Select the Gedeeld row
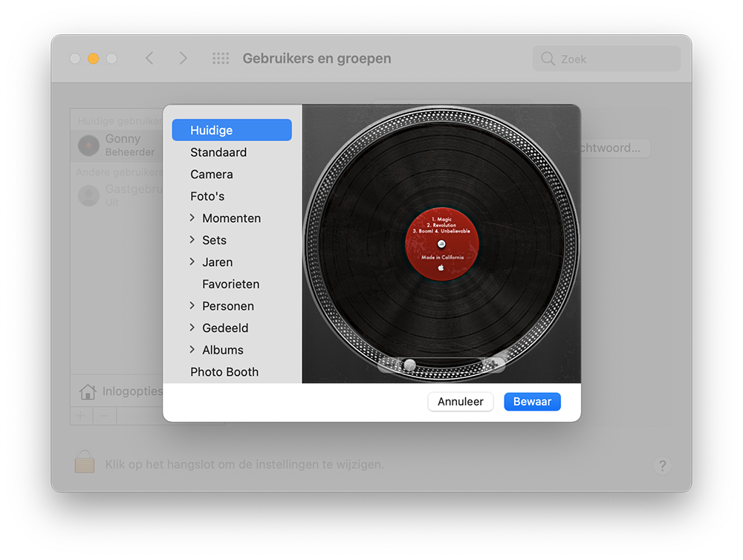 coord(232,328)
